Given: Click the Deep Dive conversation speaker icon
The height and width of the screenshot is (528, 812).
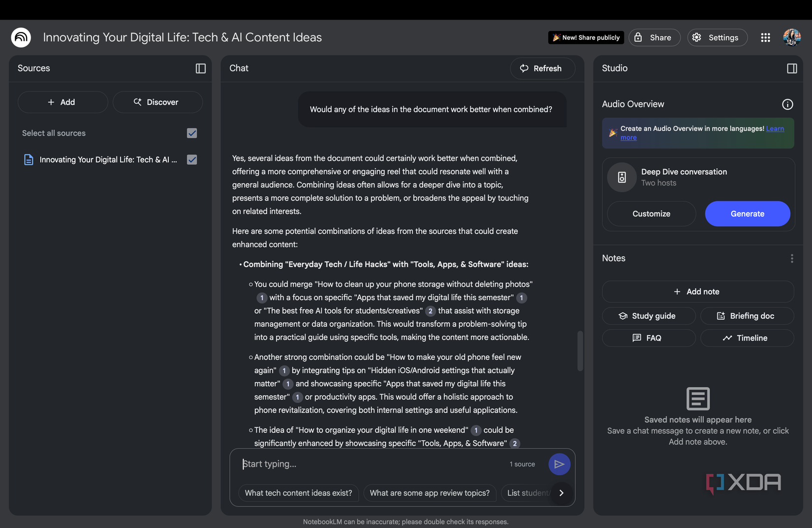Looking at the screenshot, I should [622, 177].
